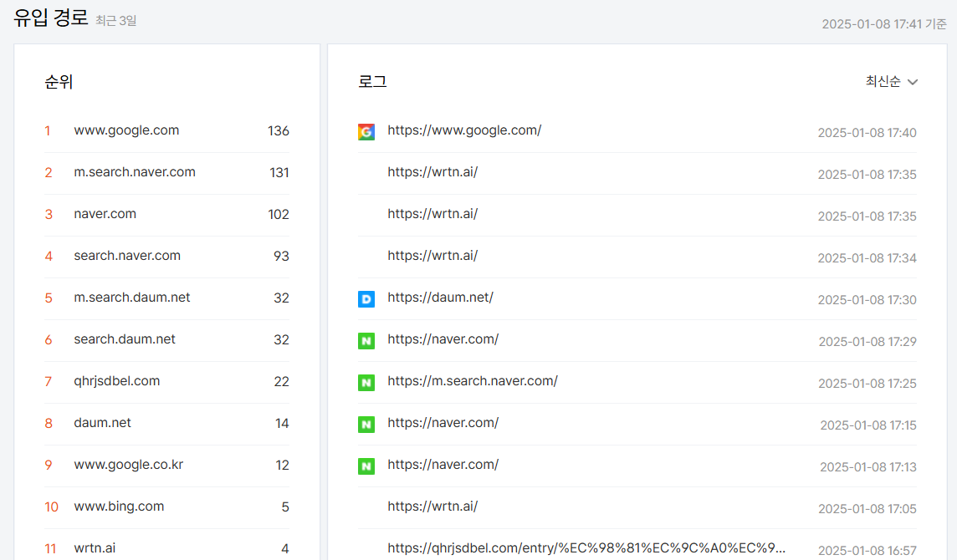Viewport: 957px width, 560px height.
Task: Open the https://m.search.naver.com/ log link
Action: [473, 380]
